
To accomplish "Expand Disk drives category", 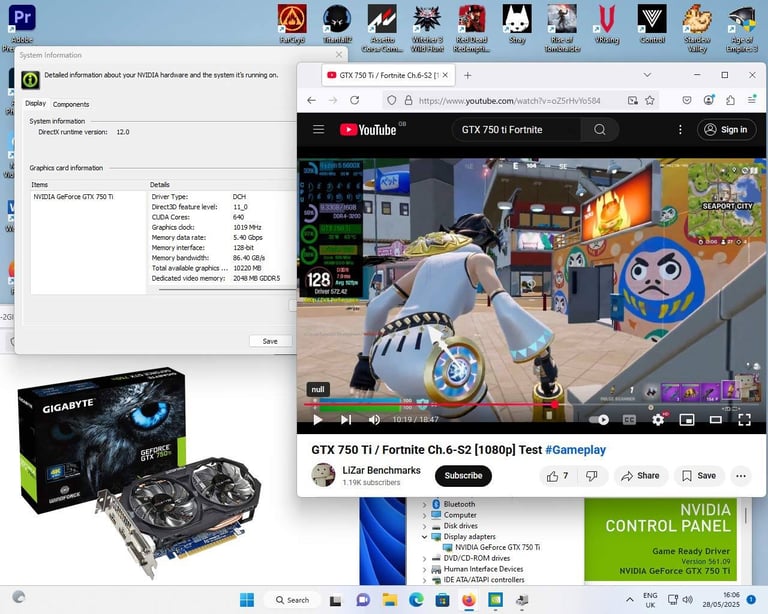I will click(424, 526).
